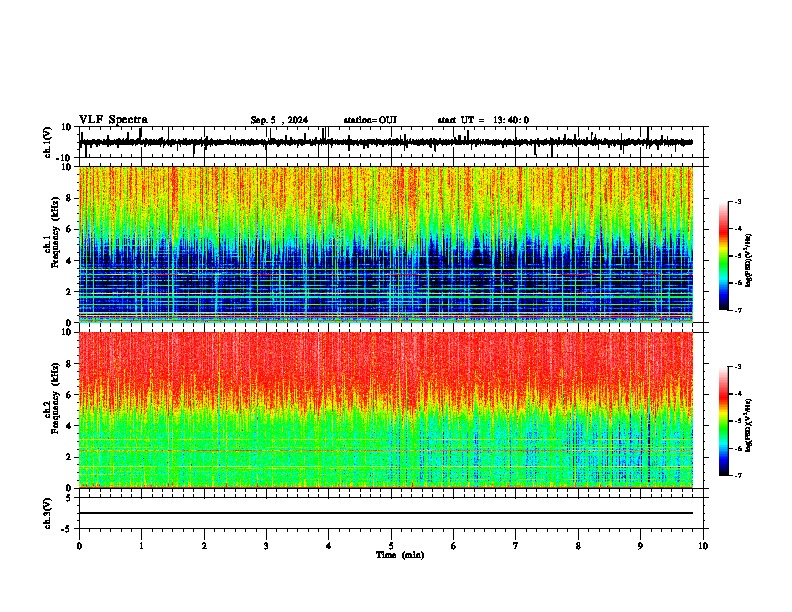Click the time axis tick label '7'

[516, 546]
